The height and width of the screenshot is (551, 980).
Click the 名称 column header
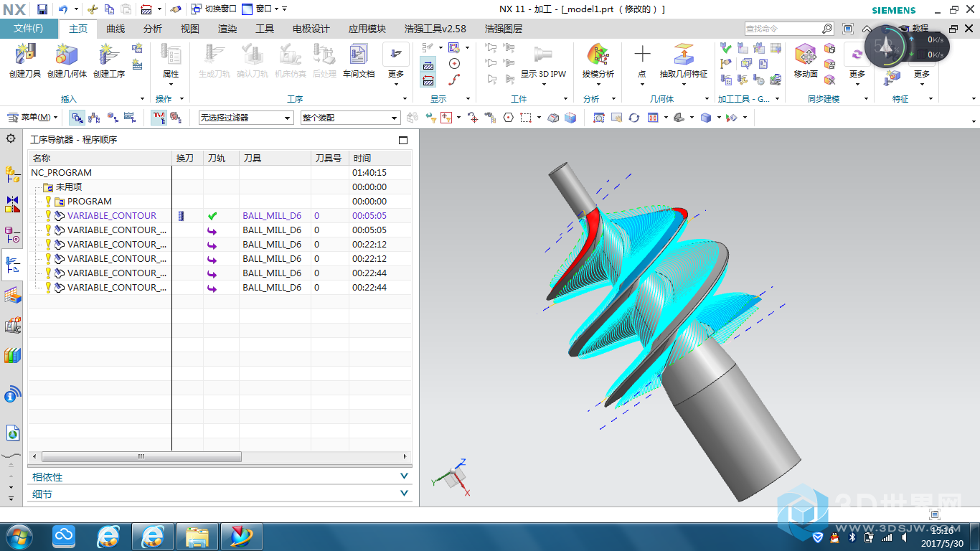point(100,158)
